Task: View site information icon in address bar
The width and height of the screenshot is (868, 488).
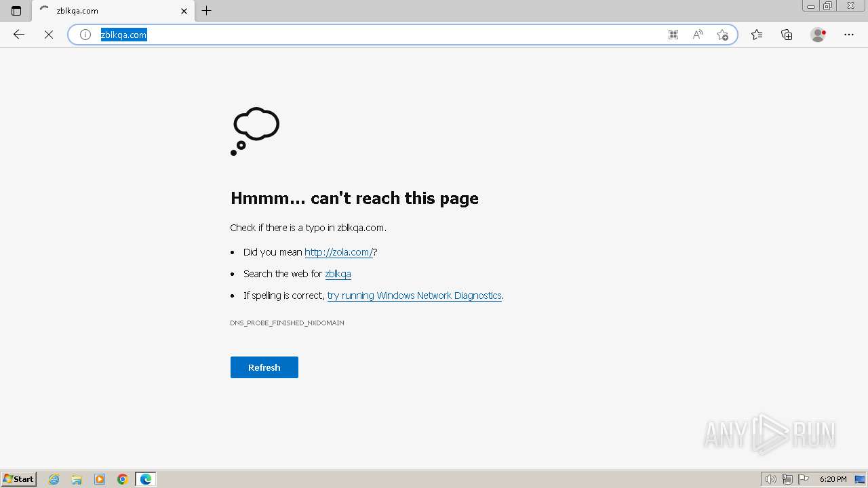Action: (85, 35)
